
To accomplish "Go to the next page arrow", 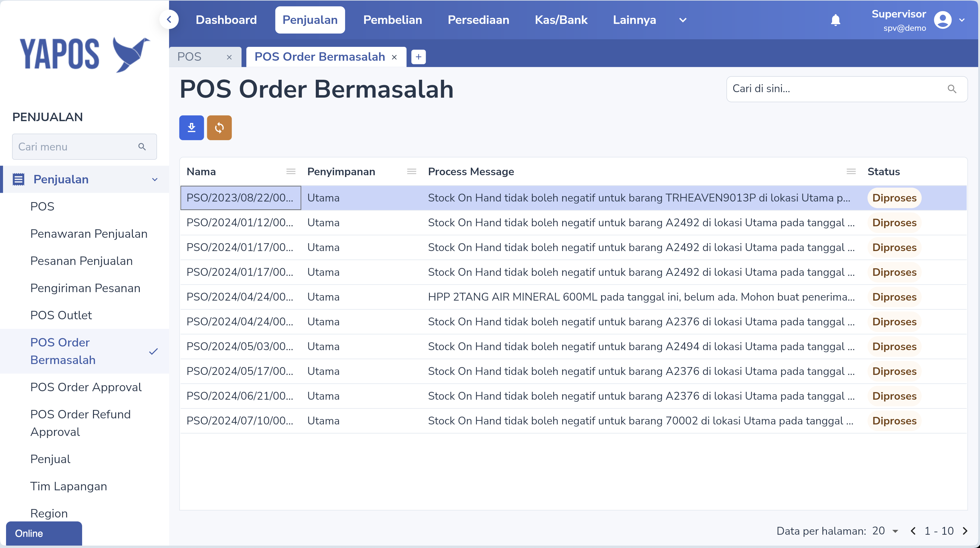I will pos(965,531).
